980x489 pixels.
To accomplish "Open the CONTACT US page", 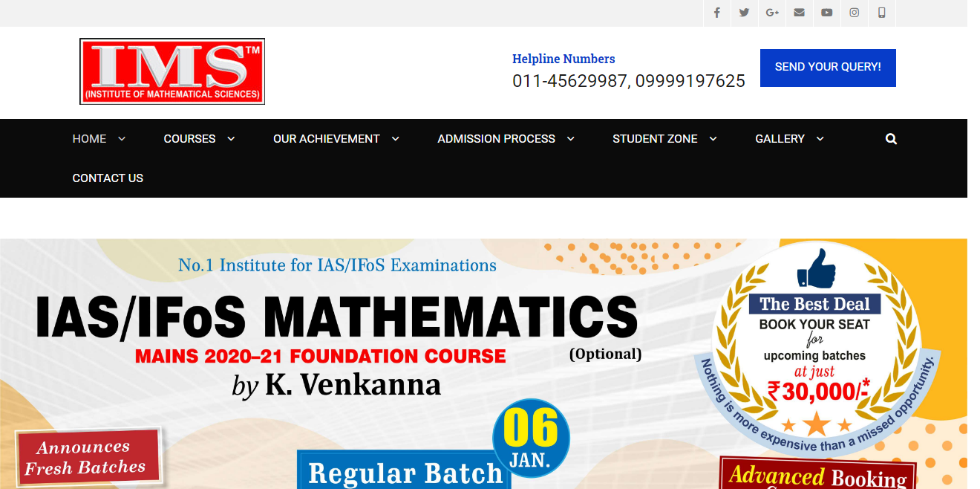I will [108, 178].
